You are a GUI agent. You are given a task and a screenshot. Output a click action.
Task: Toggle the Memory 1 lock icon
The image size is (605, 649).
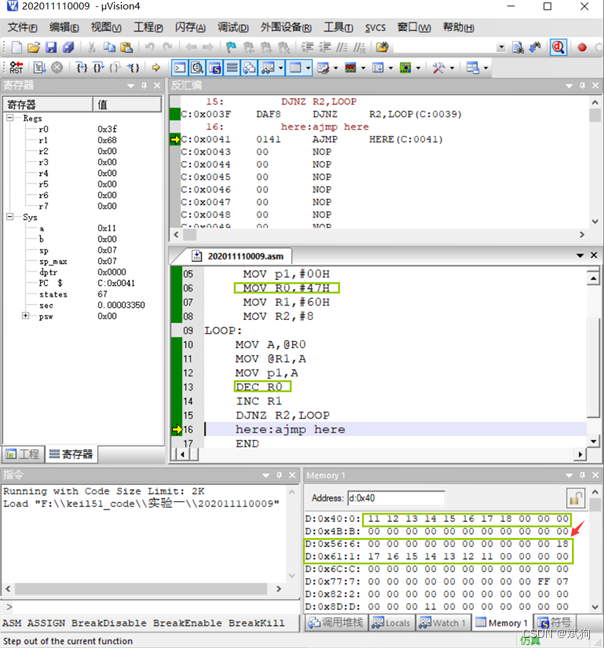pos(575,498)
